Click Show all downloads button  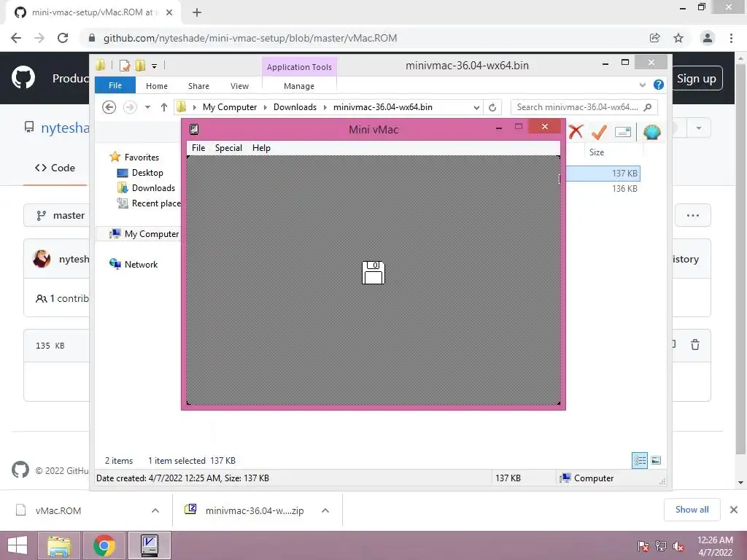coord(692,510)
